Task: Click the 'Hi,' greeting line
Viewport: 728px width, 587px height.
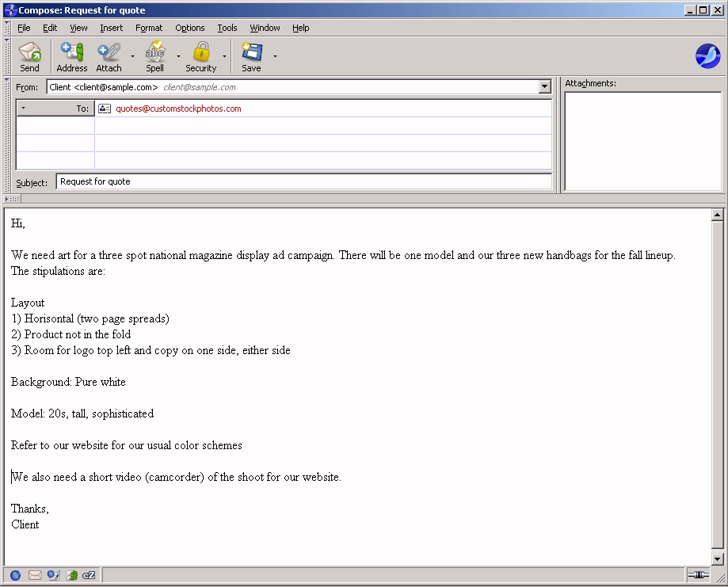Action: coord(18,223)
